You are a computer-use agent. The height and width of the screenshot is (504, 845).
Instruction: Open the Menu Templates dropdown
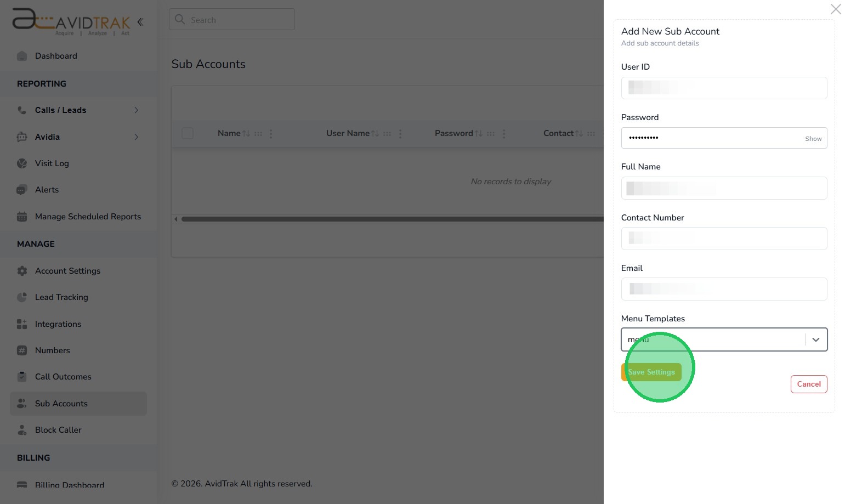(815, 340)
